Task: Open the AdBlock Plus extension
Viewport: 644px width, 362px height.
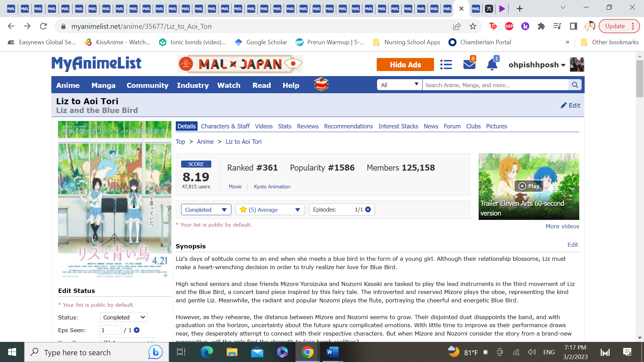Action: pyautogui.click(x=509, y=26)
